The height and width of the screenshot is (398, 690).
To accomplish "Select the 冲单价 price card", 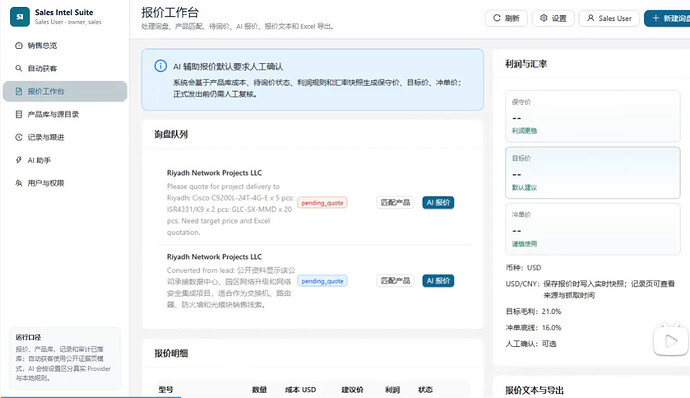I will point(592,229).
